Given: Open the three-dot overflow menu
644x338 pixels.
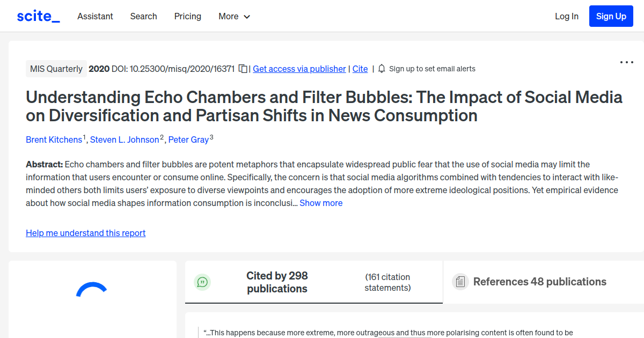Looking at the screenshot, I should [x=626, y=62].
